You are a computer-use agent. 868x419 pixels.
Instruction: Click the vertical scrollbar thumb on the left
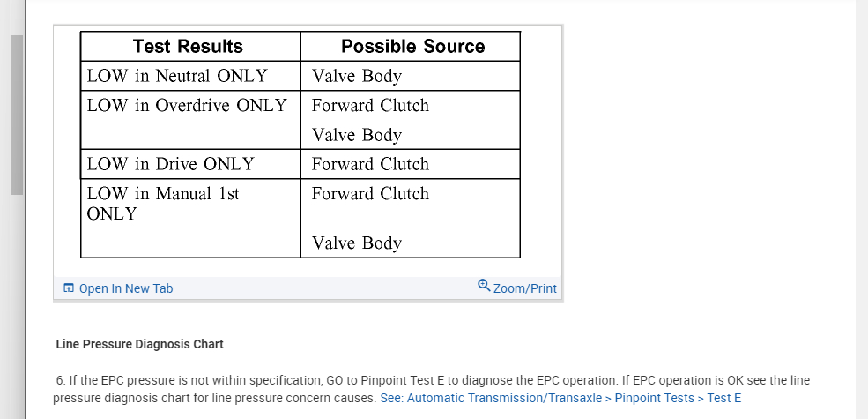click(x=17, y=115)
